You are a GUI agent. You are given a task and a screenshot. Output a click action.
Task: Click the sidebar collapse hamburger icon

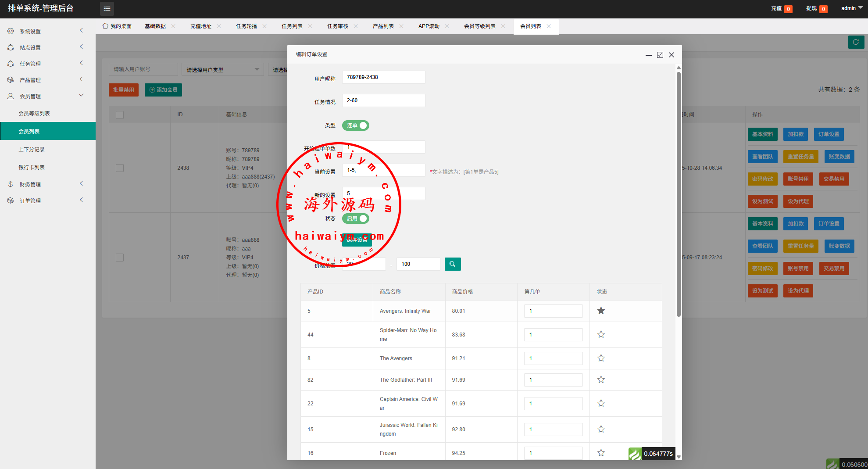(107, 8)
